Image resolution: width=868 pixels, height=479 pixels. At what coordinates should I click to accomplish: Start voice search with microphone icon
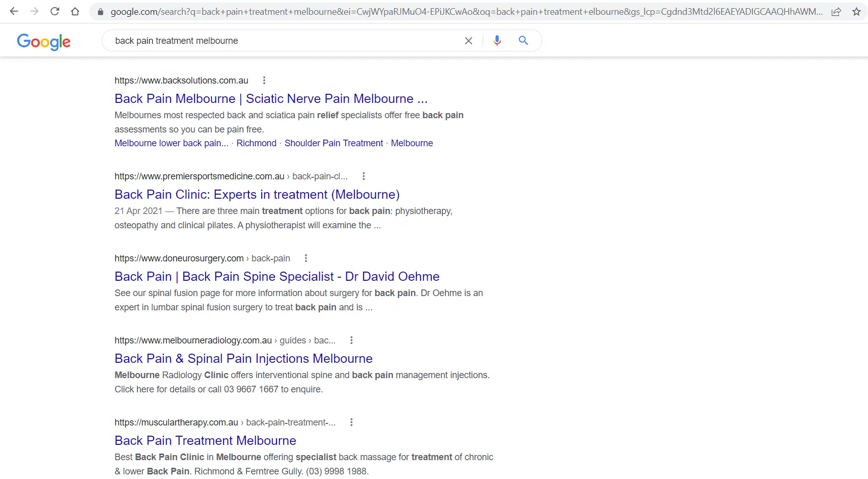click(x=497, y=40)
